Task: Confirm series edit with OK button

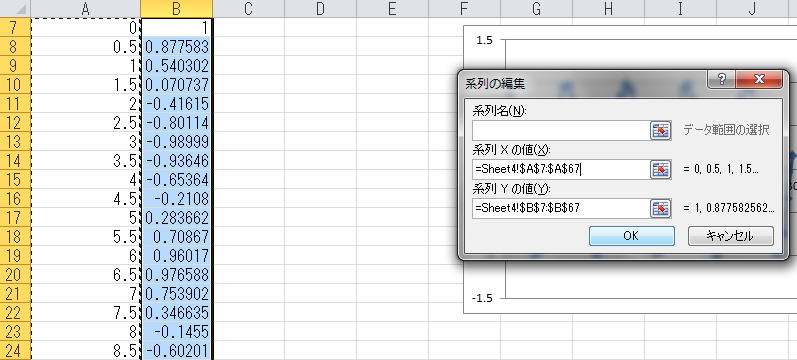Action: [x=632, y=236]
